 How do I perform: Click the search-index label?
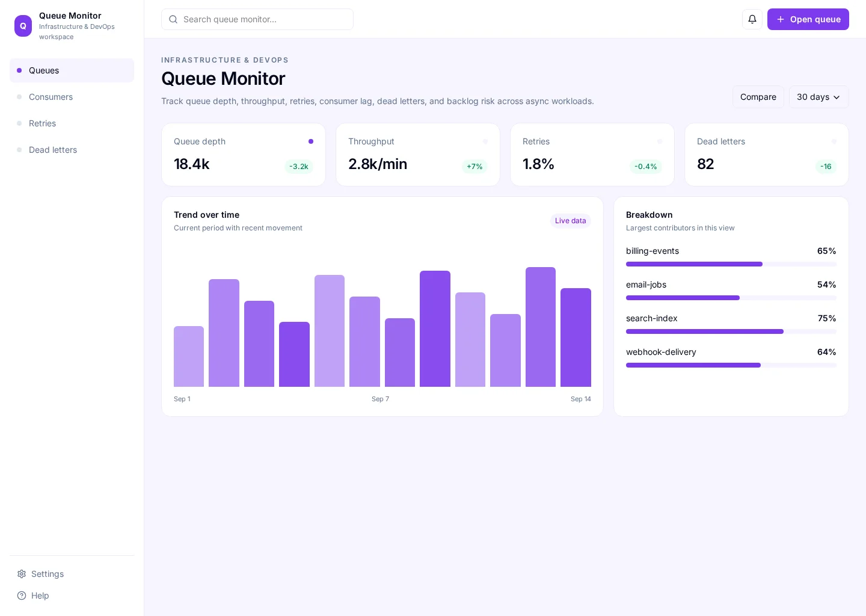652,318
